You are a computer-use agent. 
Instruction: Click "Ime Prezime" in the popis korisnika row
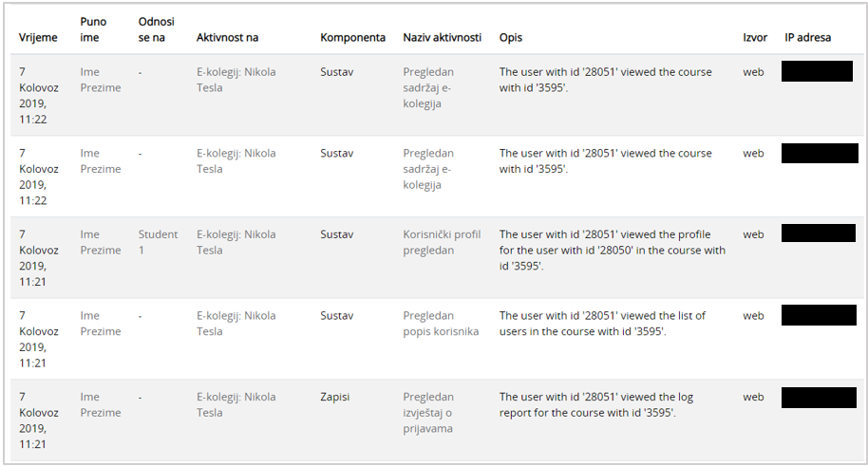(101, 324)
